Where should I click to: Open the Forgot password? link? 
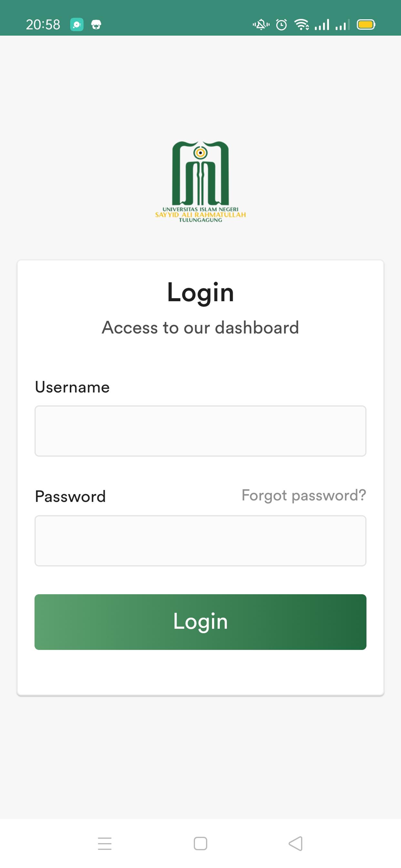(x=303, y=495)
